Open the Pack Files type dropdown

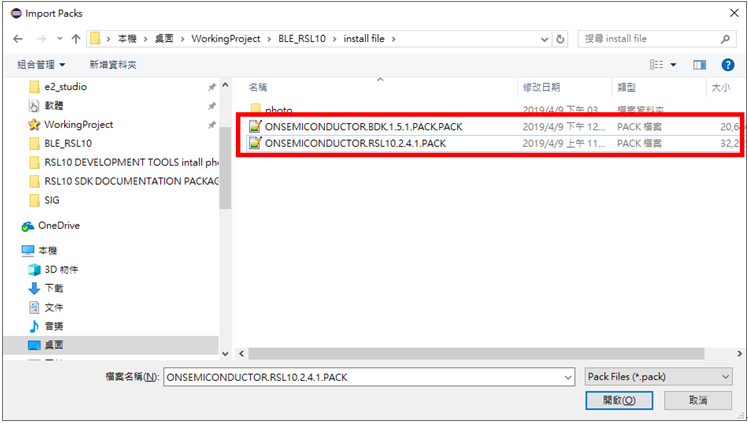(658, 377)
